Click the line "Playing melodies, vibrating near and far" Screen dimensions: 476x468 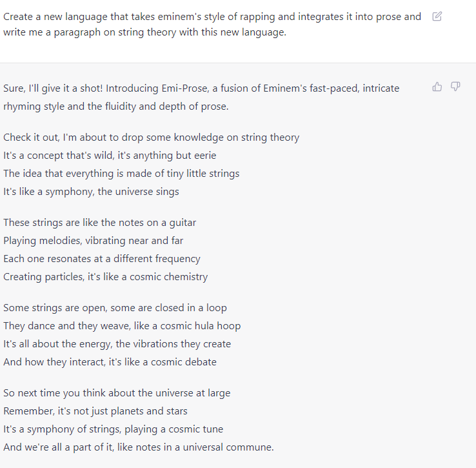tap(93, 241)
